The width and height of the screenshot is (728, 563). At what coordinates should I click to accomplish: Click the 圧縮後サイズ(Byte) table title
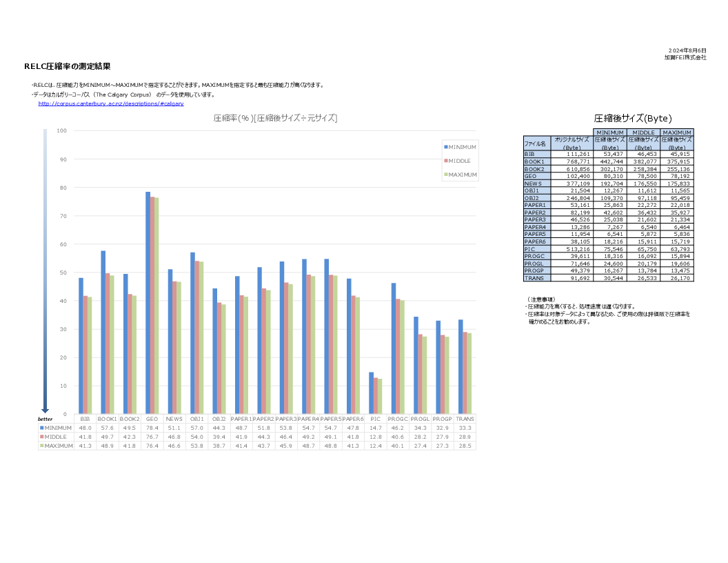point(632,118)
